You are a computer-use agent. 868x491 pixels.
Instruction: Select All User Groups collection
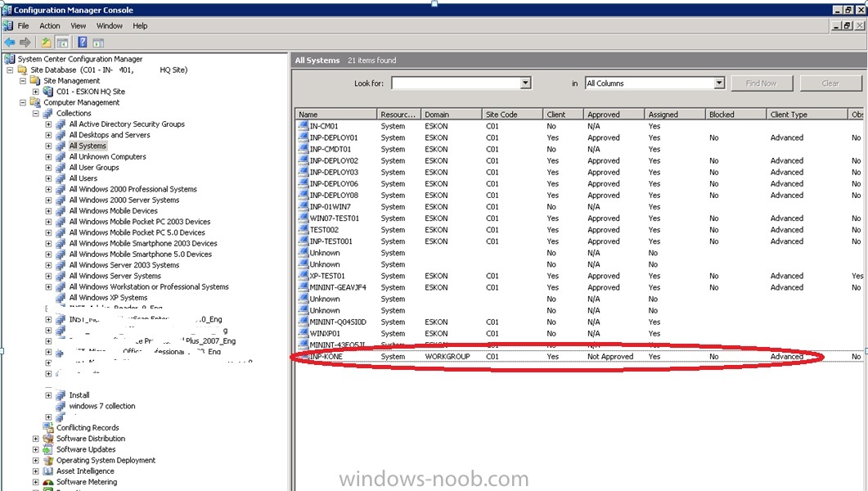94,167
